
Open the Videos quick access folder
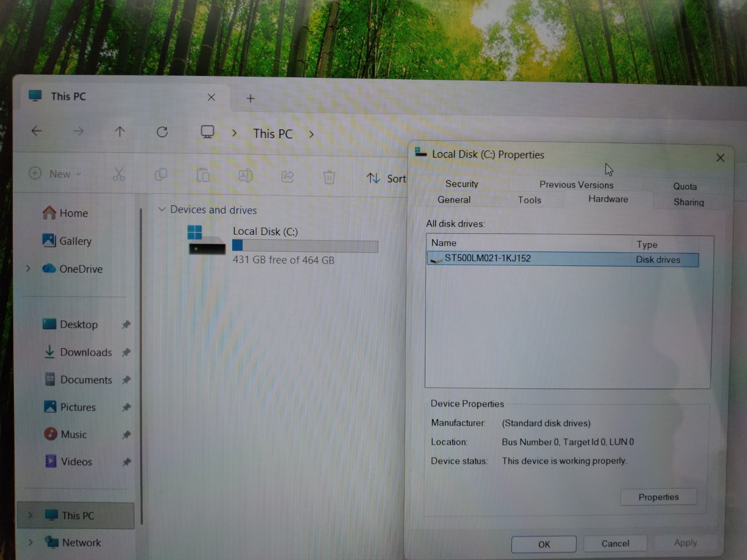coord(69,462)
